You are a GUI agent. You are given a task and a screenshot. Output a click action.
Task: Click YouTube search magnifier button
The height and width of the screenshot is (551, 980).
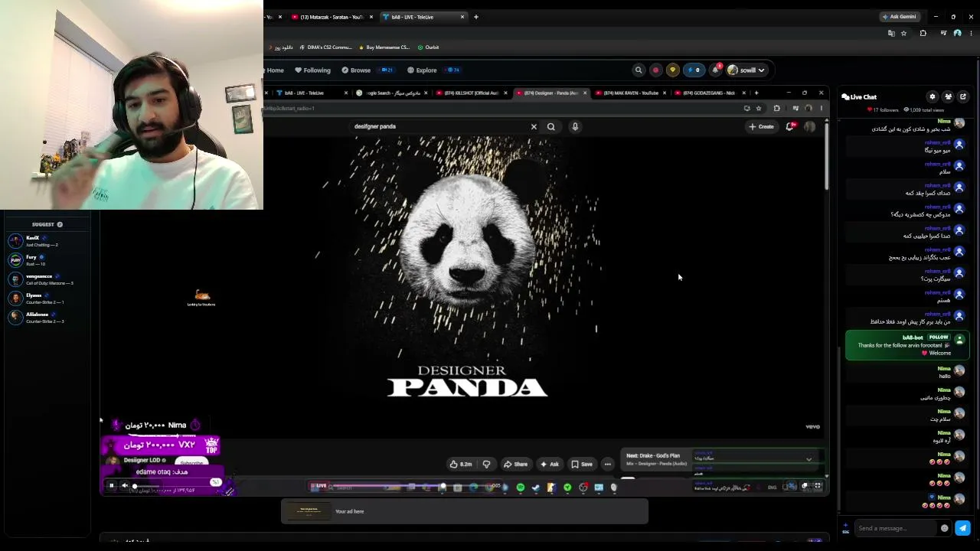551,126
